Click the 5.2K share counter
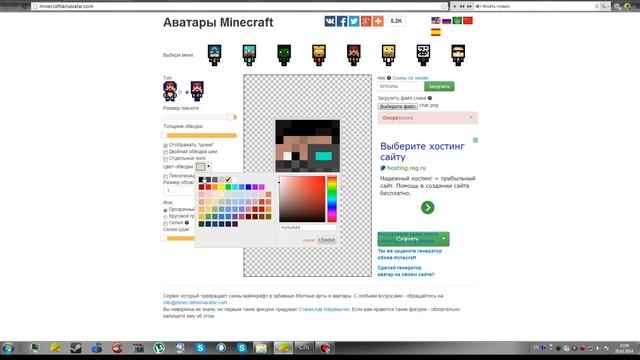The image size is (640, 360). pos(396,21)
